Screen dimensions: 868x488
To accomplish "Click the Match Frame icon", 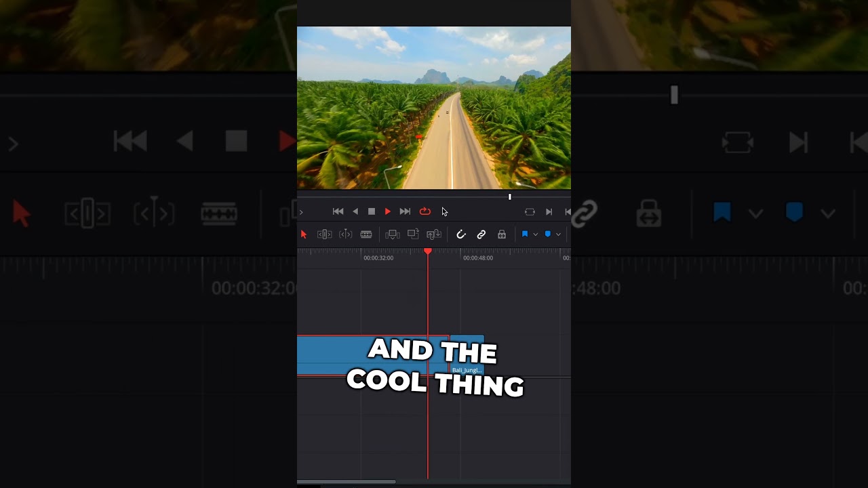I will (530, 212).
